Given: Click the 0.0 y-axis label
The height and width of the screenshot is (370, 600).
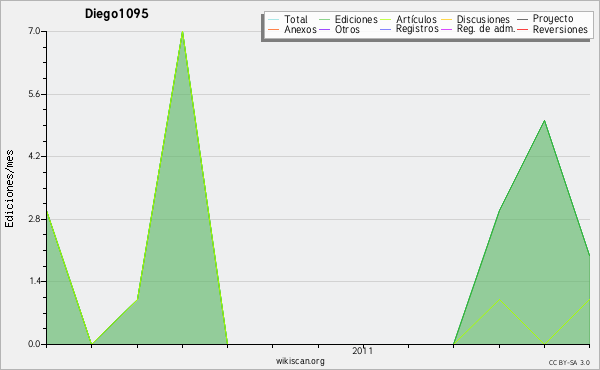Looking at the screenshot, I should [x=34, y=344].
